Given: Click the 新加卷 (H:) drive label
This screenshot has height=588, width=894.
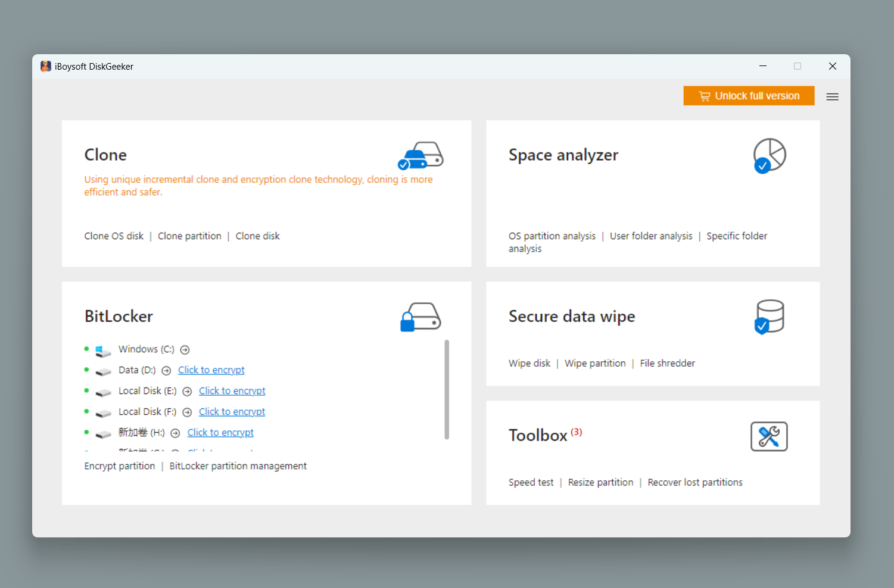Looking at the screenshot, I should 141,433.
